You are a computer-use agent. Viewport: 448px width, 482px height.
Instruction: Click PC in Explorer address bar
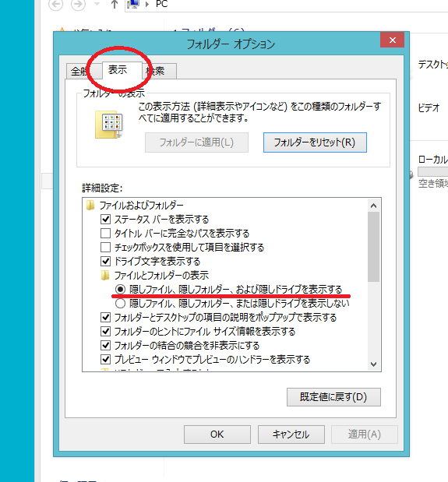pyautogui.click(x=161, y=4)
